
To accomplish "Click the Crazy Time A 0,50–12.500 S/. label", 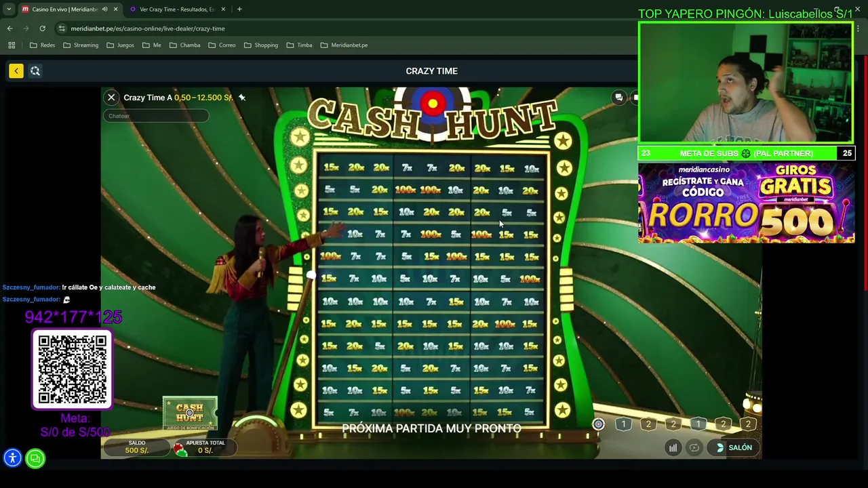I will [178, 98].
